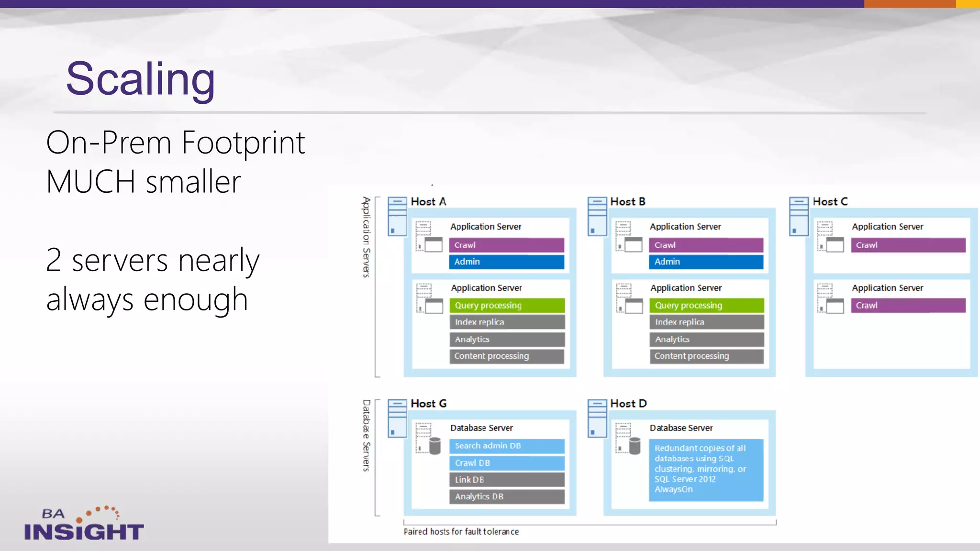Screen dimensions: 980x551
Task: Click the Redundant copies text box
Action: click(706, 469)
